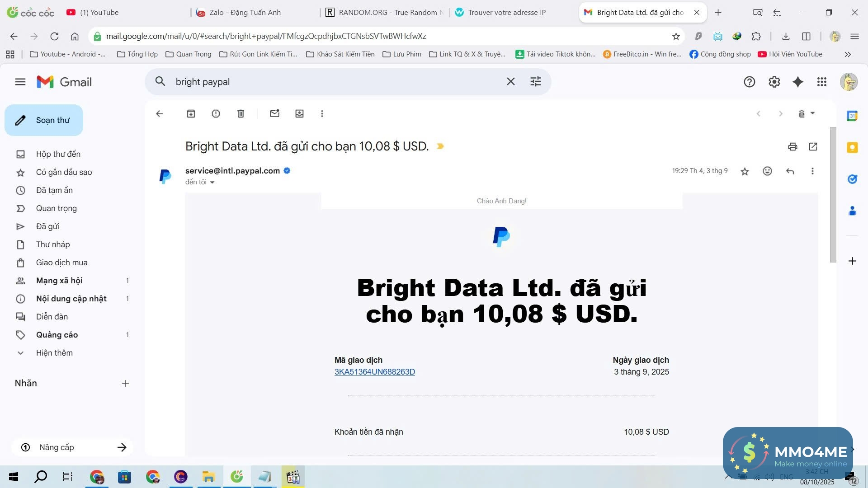The width and height of the screenshot is (868, 488).
Task: Switch to the RANDOM.ORG browser tab
Action: pos(384,12)
